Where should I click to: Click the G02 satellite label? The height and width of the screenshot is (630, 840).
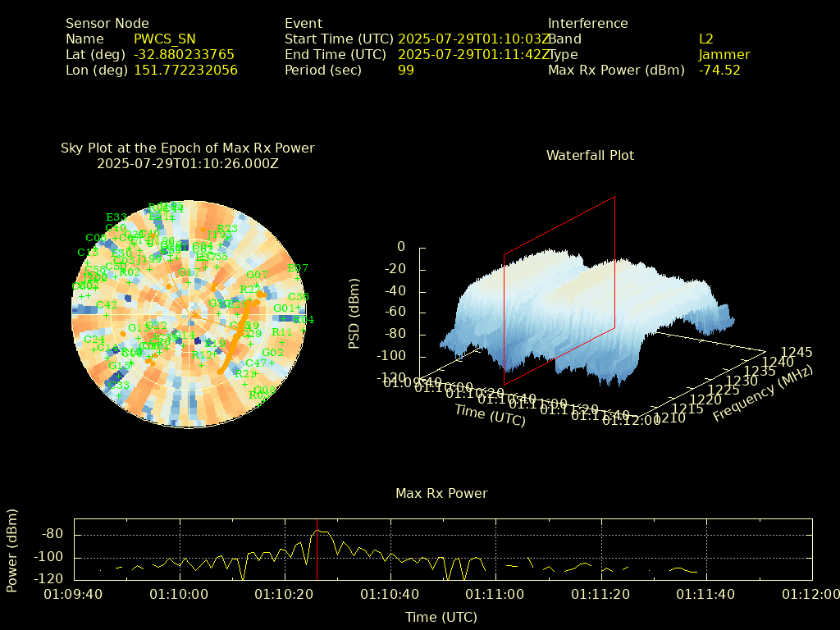click(x=272, y=353)
